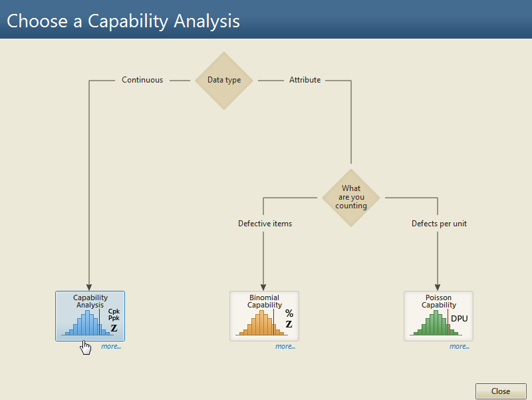Image resolution: width=532 pixels, height=400 pixels.
Task: Open the Capability Analysis tile
Action: tap(90, 315)
